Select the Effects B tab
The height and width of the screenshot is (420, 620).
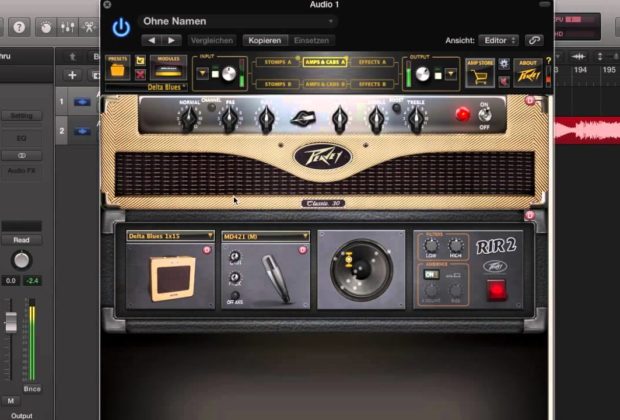pyautogui.click(x=372, y=84)
